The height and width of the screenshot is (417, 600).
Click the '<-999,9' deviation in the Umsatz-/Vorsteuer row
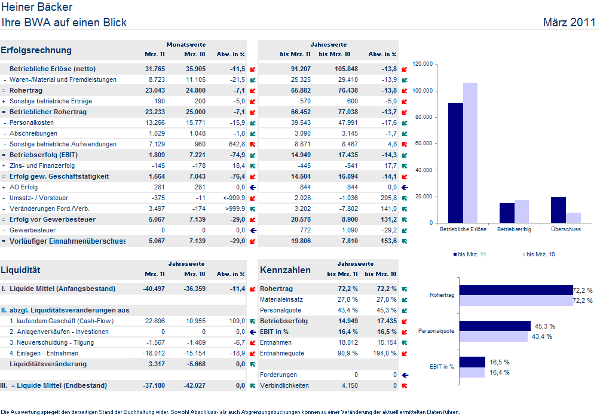pos(234,198)
